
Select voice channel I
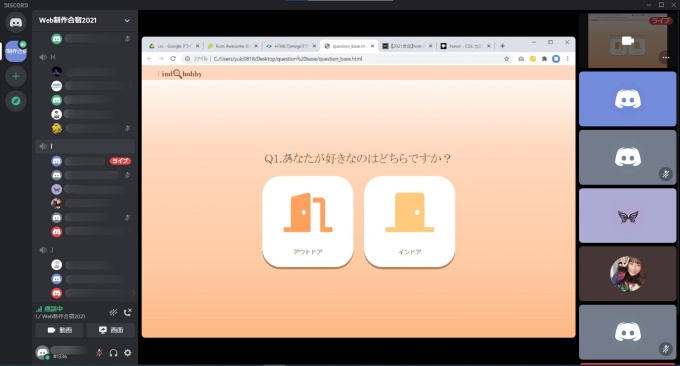pos(85,146)
